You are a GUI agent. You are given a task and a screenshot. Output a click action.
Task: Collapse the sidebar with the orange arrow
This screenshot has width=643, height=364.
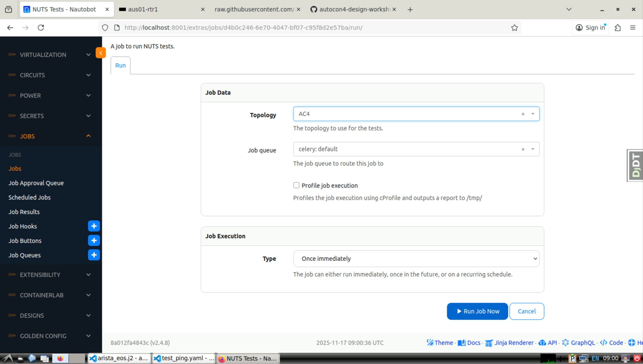pyautogui.click(x=101, y=53)
